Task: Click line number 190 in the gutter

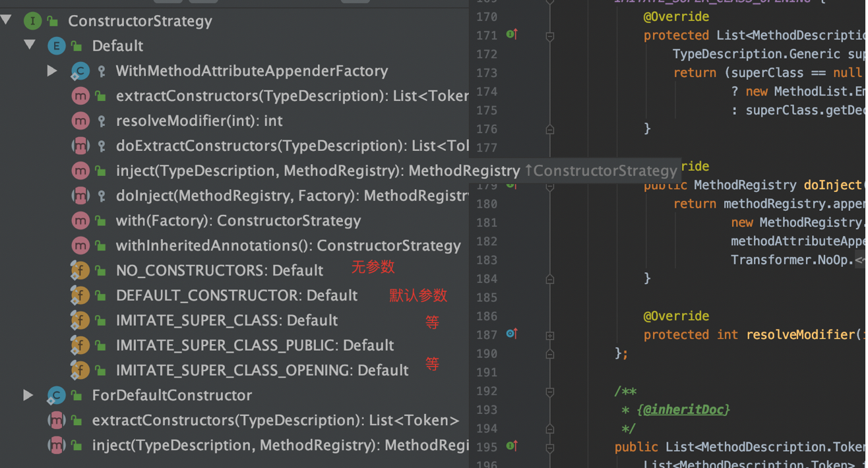Action: [x=487, y=354]
